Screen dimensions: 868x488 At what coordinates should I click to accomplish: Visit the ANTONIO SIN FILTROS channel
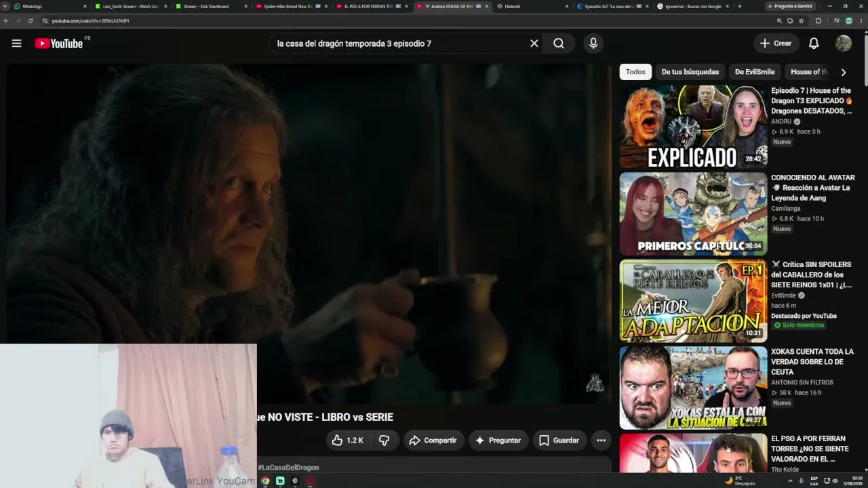point(802,382)
